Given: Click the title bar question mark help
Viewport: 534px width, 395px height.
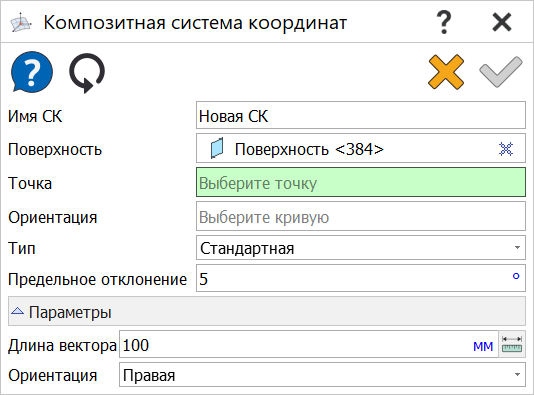Looking at the screenshot, I should pos(444,22).
